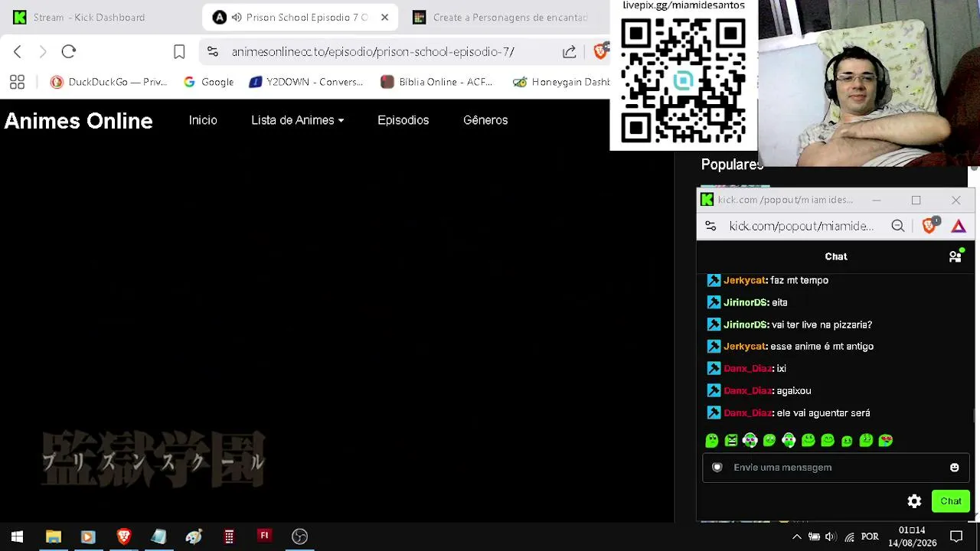The height and width of the screenshot is (551, 980).
Task: Click Jerkycat in 'esse anime é mt antigo' message
Action: click(744, 346)
